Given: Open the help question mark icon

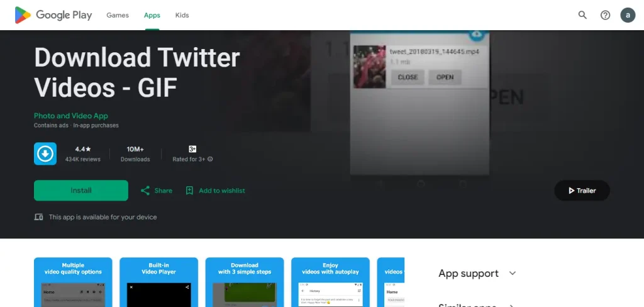Looking at the screenshot, I should pos(606,15).
